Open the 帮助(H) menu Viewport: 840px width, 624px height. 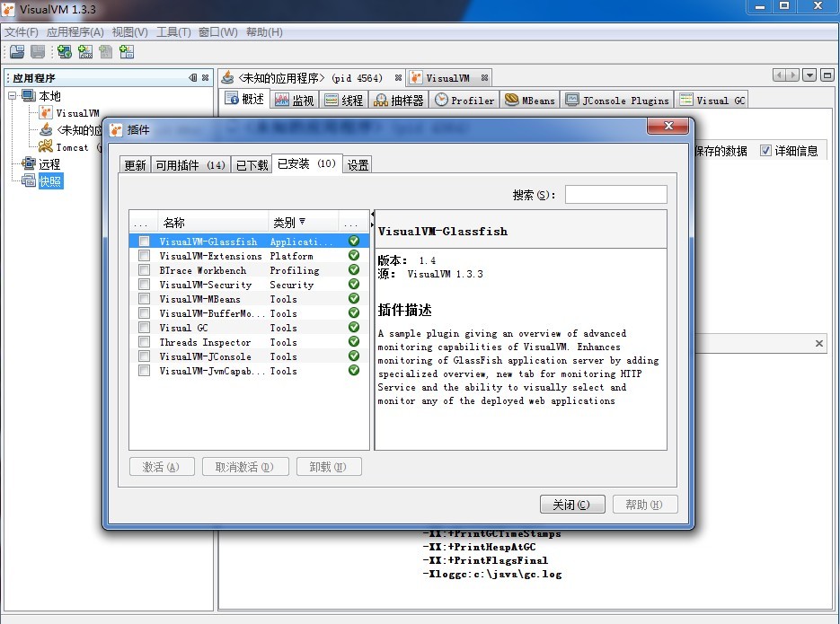(x=264, y=32)
